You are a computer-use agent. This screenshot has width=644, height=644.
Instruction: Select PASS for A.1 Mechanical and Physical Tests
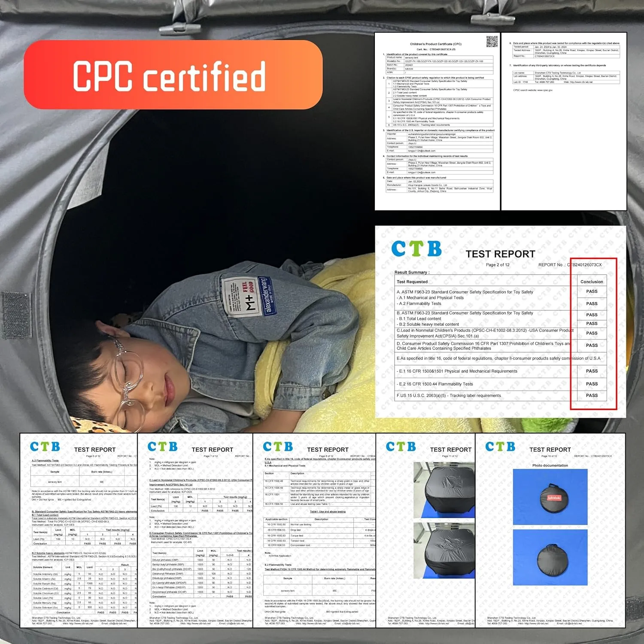[x=592, y=292]
